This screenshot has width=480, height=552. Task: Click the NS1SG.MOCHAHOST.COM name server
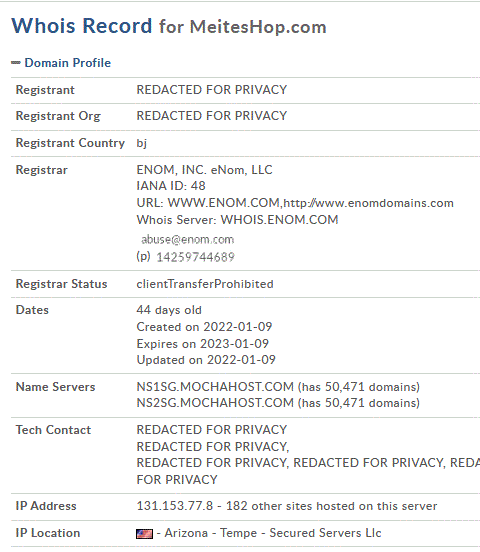(x=215, y=387)
